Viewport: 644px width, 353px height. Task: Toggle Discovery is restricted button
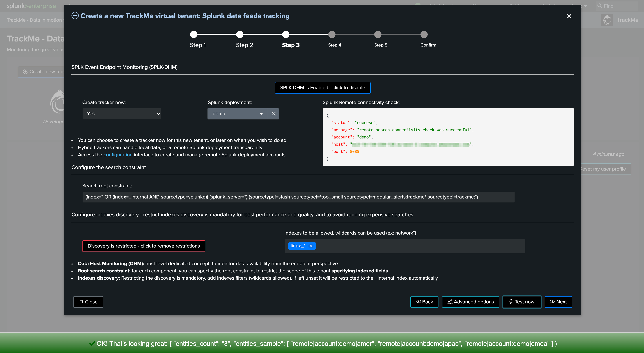(144, 246)
